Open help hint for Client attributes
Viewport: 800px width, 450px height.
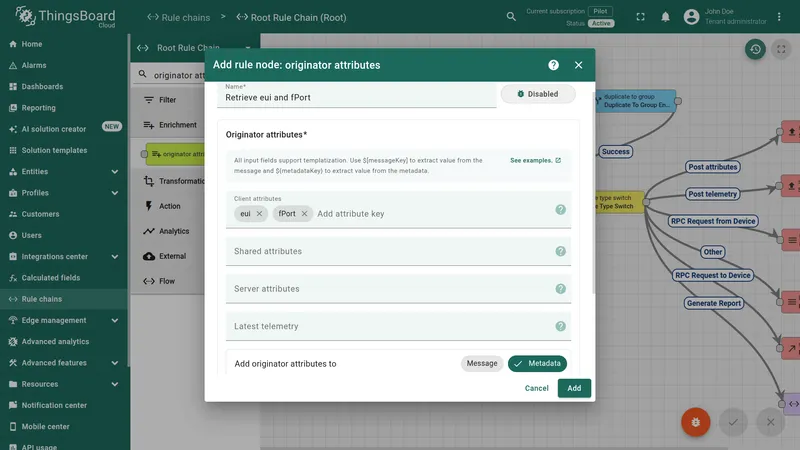pos(560,210)
